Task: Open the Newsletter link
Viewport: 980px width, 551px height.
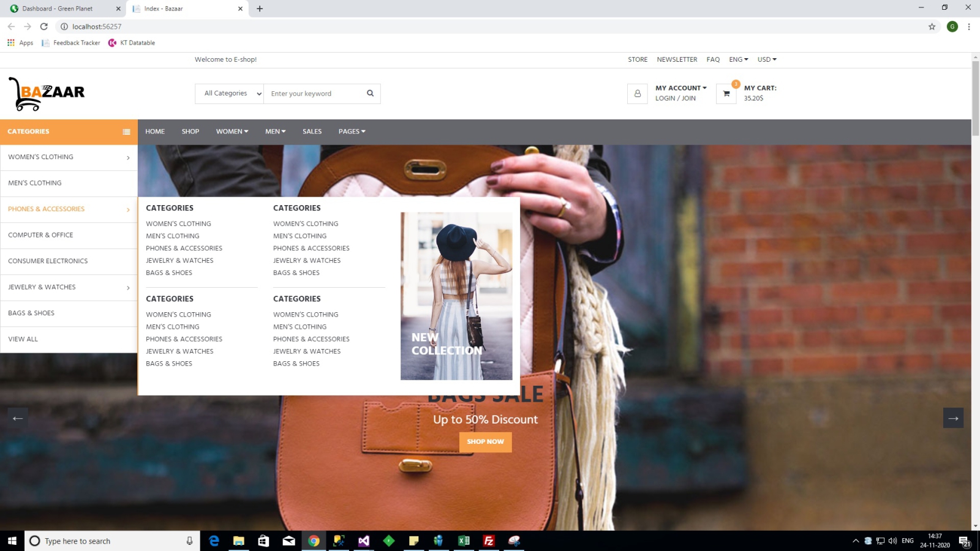Action: (x=677, y=59)
